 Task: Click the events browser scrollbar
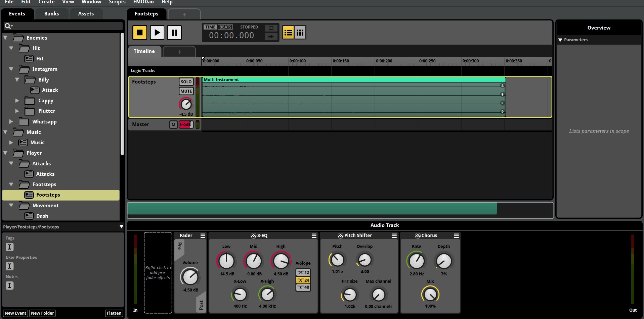pyautogui.click(x=122, y=94)
